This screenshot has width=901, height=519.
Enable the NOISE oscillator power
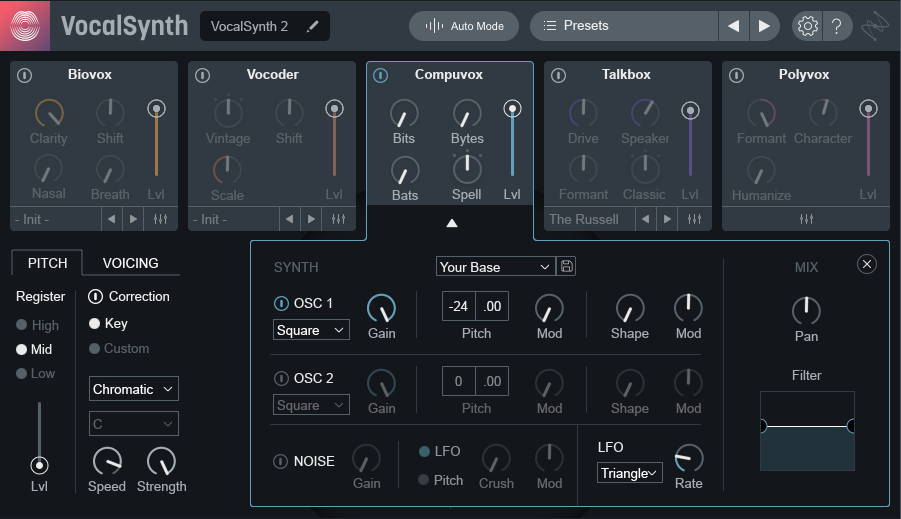tap(280, 462)
